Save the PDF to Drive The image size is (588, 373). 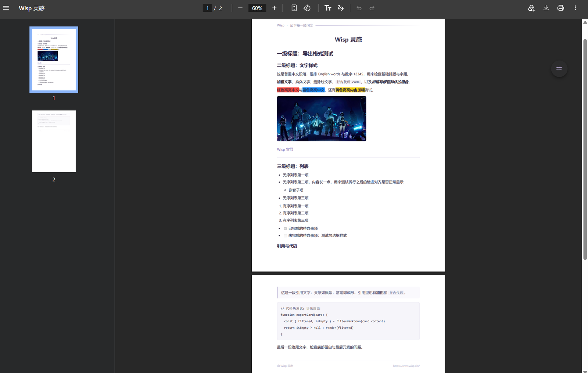click(x=531, y=8)
